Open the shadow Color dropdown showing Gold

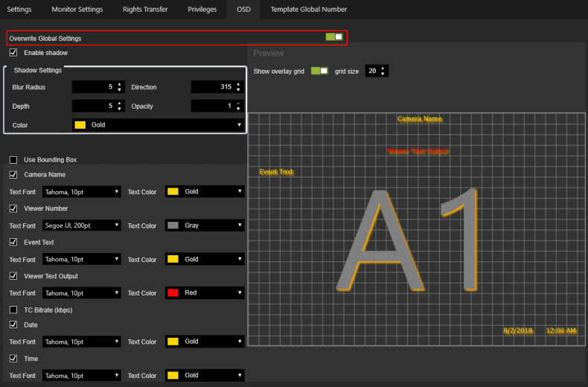[158, 125]
